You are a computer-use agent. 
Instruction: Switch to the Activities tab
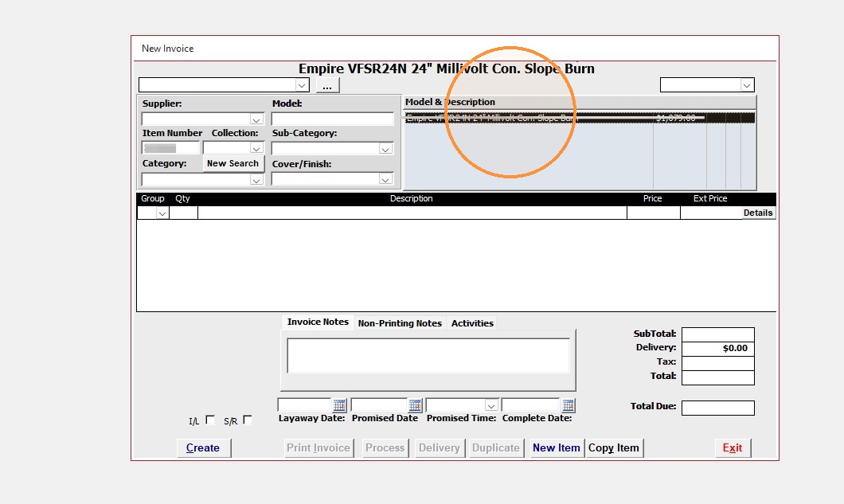(x=472, y=323)
